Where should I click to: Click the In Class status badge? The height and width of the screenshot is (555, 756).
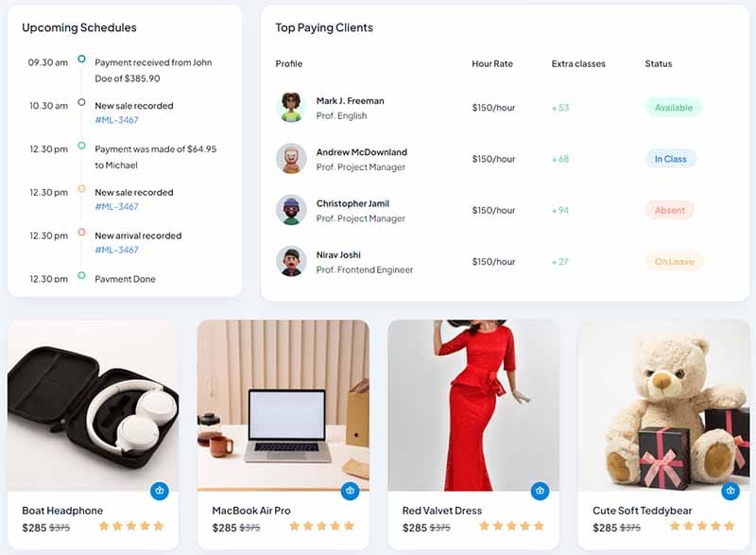(x=671, y=159)
